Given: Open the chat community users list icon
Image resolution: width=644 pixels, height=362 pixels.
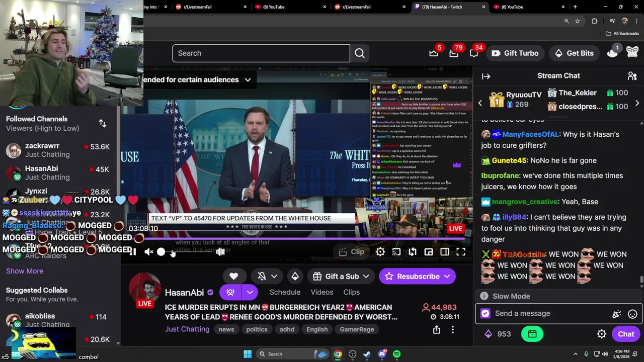Looking at the screenshot, I should [x=632, y=76].
